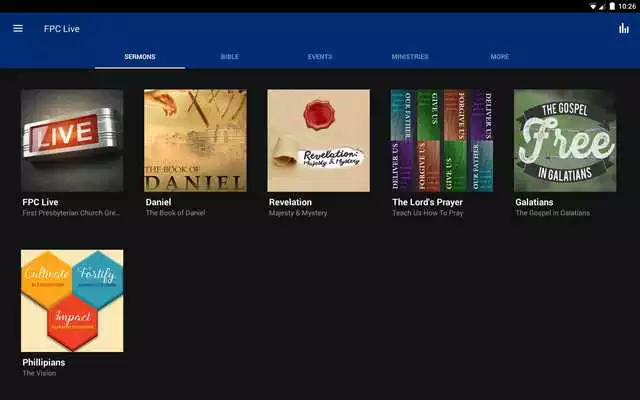Screen dimensions: 640x400
Task: Open The Lord's Prayer series thumbnail
Action: [x=441, y=140]
